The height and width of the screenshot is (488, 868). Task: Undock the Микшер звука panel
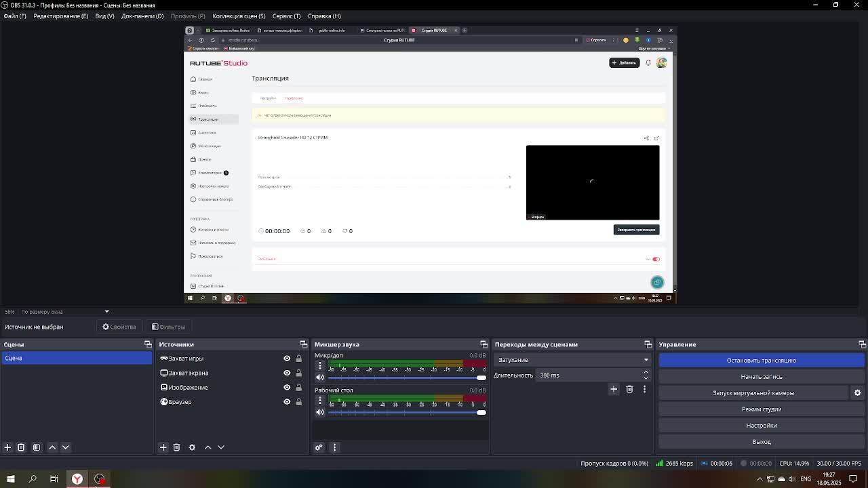[x=484, y=344]
